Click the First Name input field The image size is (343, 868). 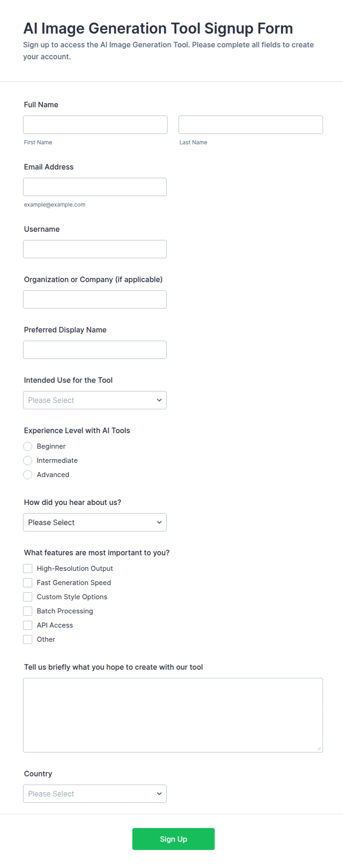tap(95, 125)
